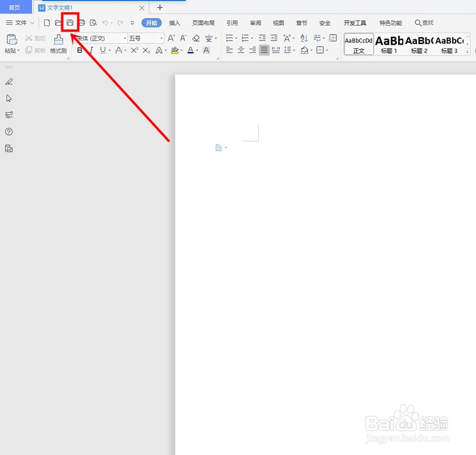Click the Print icon
This screenshot has width=476, height=455.
(x=82, y=23)
